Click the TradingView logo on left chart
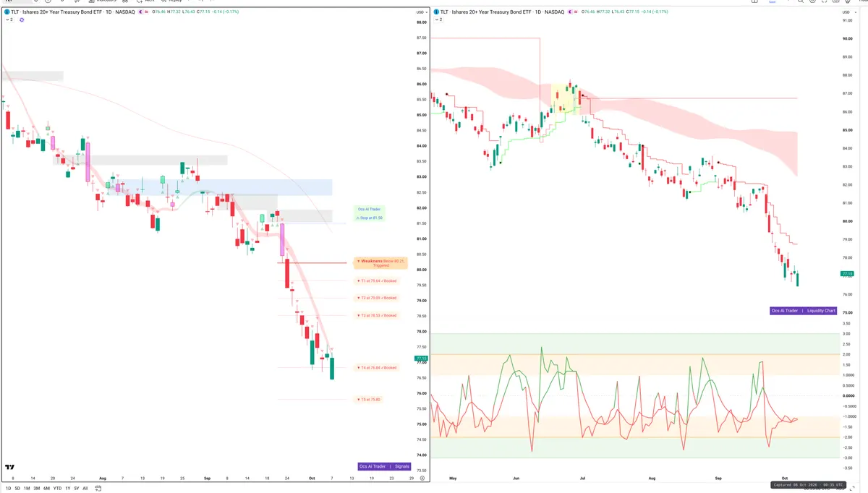868x493 pixels. click(x=10, y=468)
